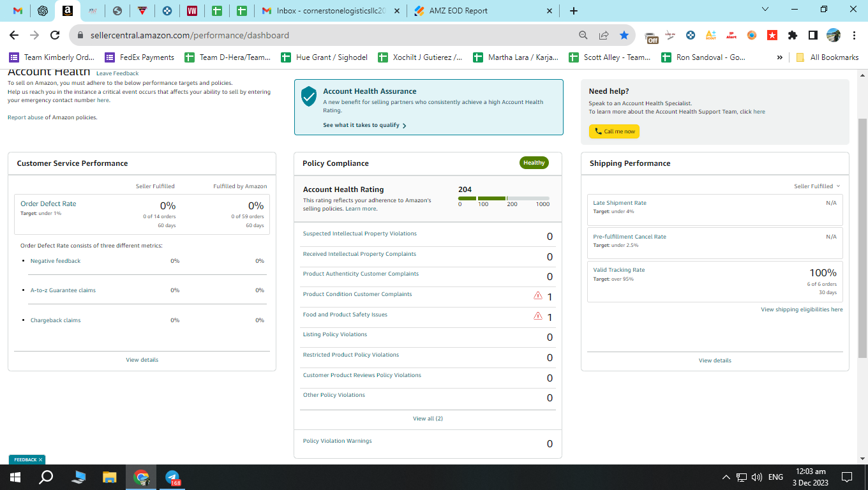Screen dimensions: 868x490
Task: Open the red VW icon tab
Action: 192,11
